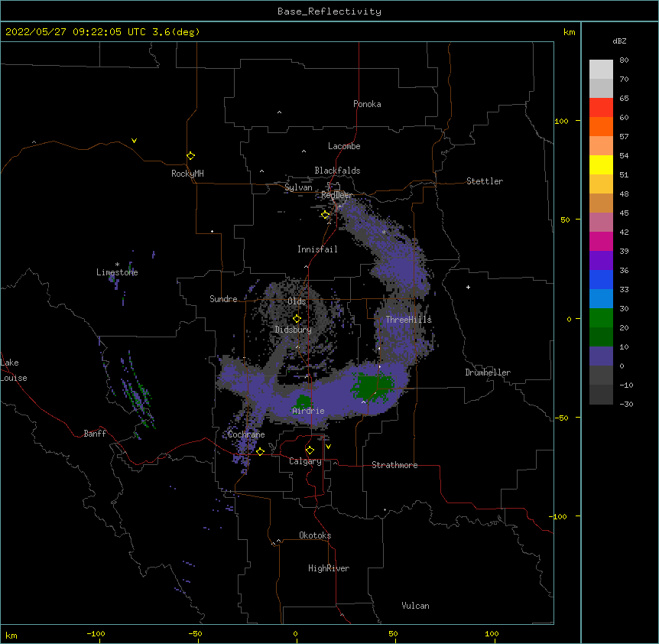The width and height of the screenshot is (659, 644).
Task: Select the yellow diamond marker between Olds and Didsbury
Action: (297, 319)
